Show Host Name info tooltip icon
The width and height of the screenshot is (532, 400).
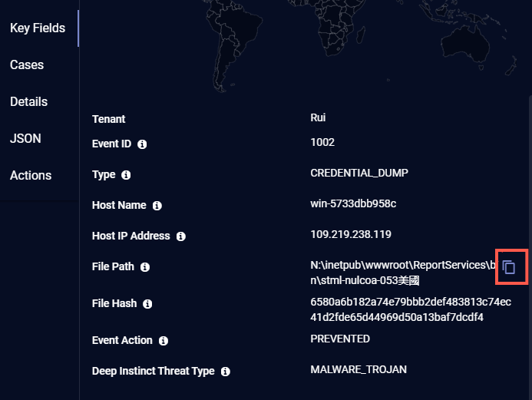click(x=157, y=206)
